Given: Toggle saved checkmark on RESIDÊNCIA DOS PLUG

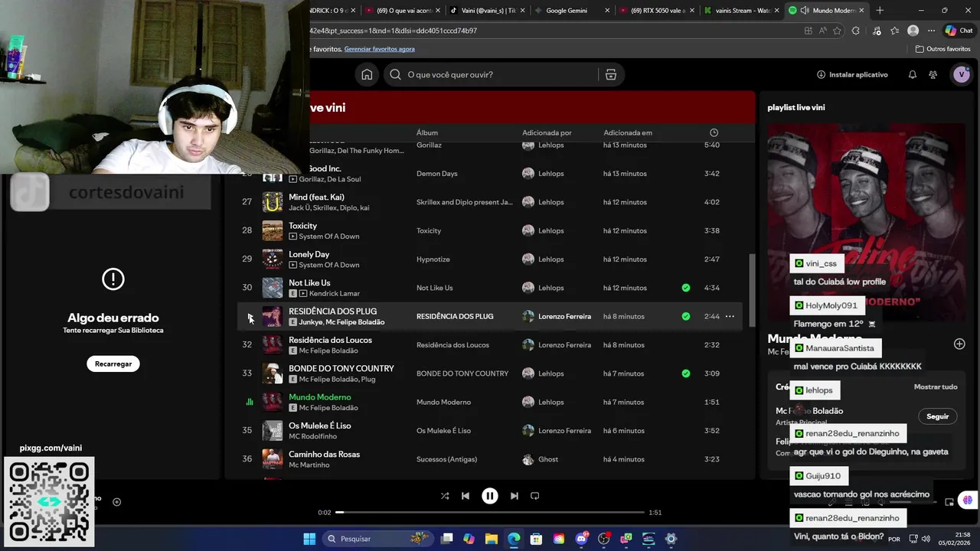Looking at the screenshot, I should coord(686,316).
